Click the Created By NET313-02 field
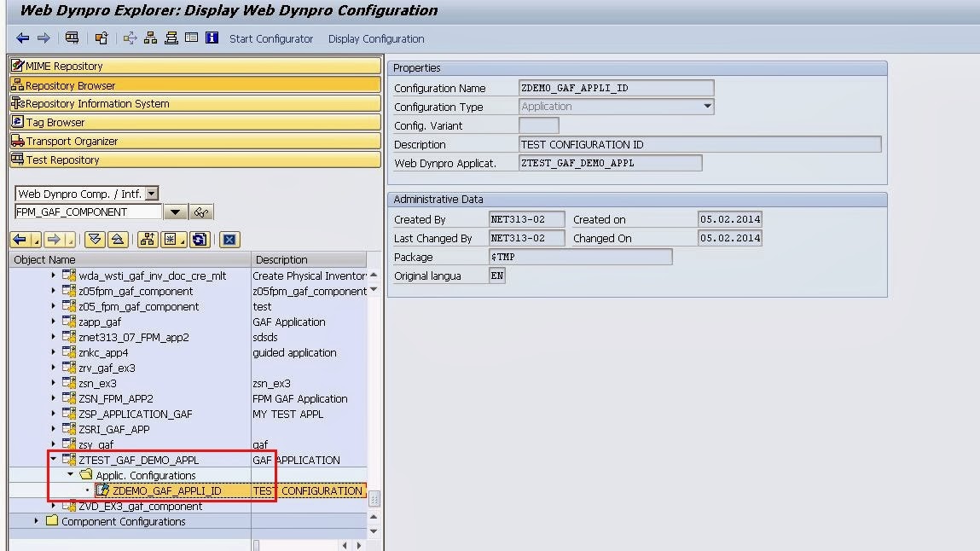 pyautogui.click(x=526, y=219)
